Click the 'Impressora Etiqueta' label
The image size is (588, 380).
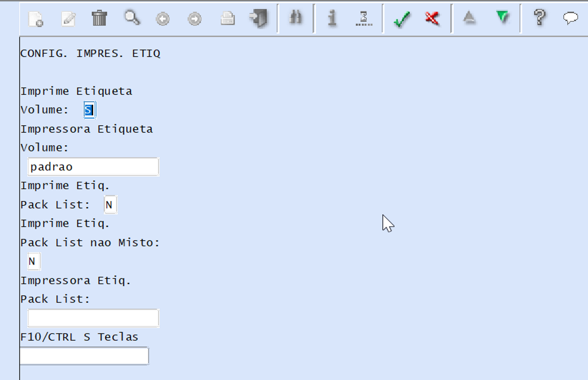point(86,129)
